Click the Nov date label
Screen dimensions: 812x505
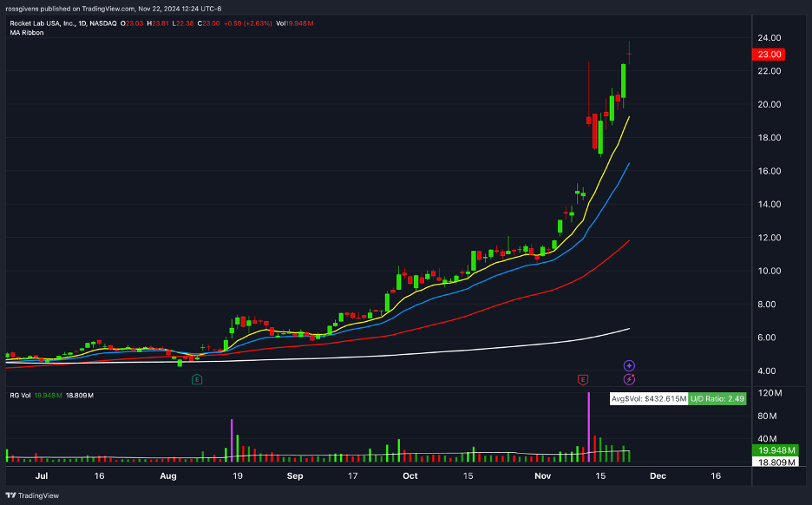(x=543, y=476)
